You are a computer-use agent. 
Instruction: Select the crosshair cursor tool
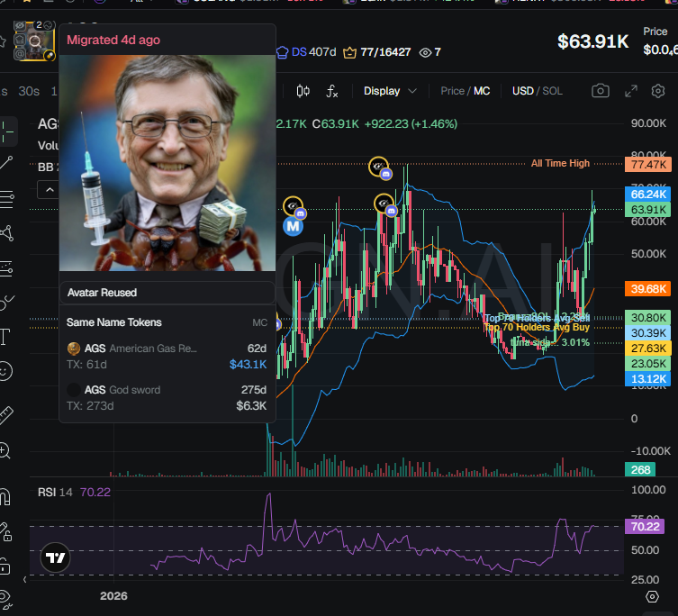point(7,131)
